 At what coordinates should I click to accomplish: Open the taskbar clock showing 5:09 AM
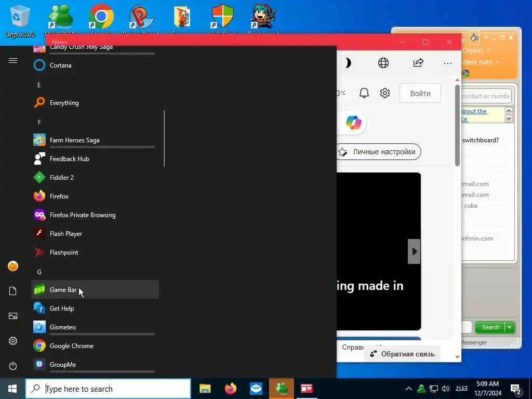pyautogui.click(x=487, y=389)
